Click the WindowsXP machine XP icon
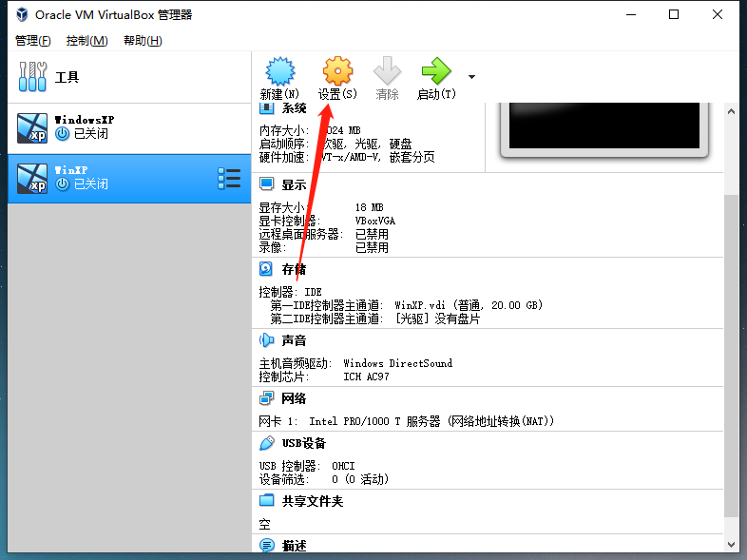Image resolution: width=747 pixels, height=560 pixels. point(32,128)
